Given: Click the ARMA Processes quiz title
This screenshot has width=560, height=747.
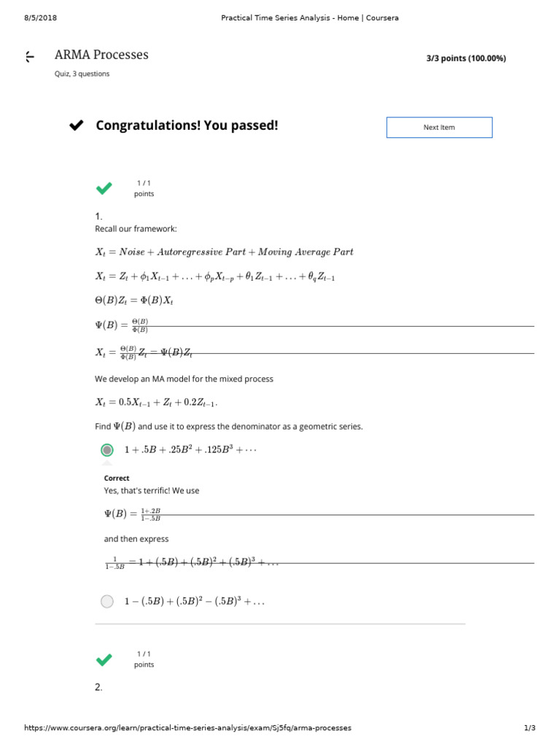Looking at the screenshot, I should tap(101, 55).
